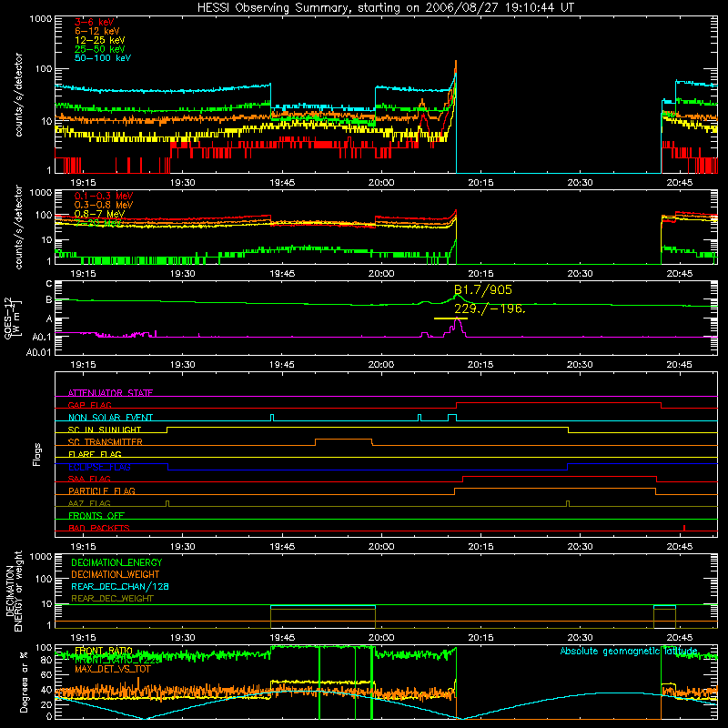Click the ATTENUATOR_STATE flag label
Image resolution: width=728 pixels, height=728 pixels.
coord(110,393)
